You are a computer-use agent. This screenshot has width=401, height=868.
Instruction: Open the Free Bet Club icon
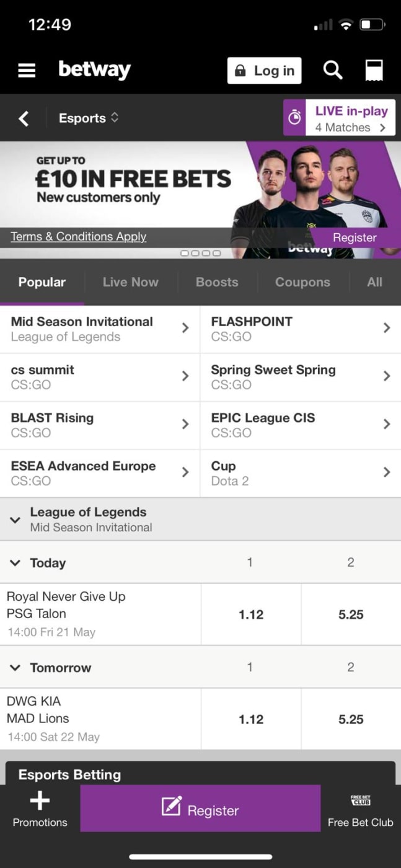click(x=360, y=803)
